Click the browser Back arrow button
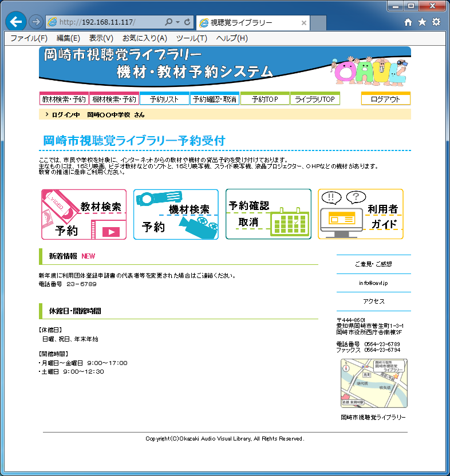450x476 pixels. pyautogui.click(x=15, y=22)
